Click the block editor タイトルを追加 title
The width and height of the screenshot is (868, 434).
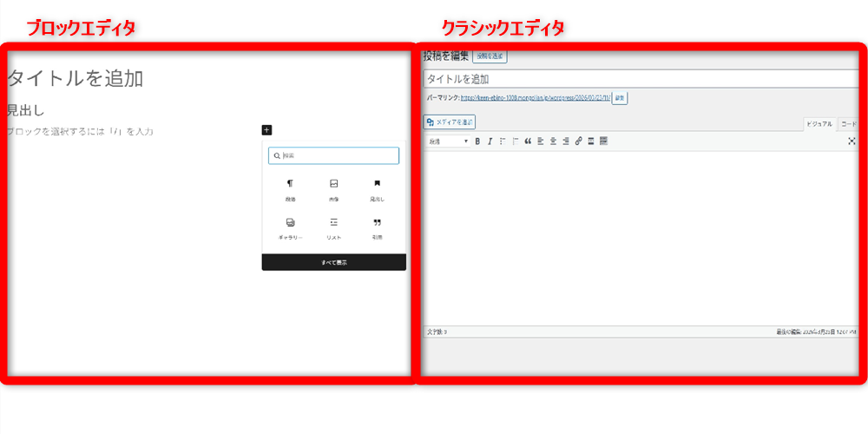point(76,79)
